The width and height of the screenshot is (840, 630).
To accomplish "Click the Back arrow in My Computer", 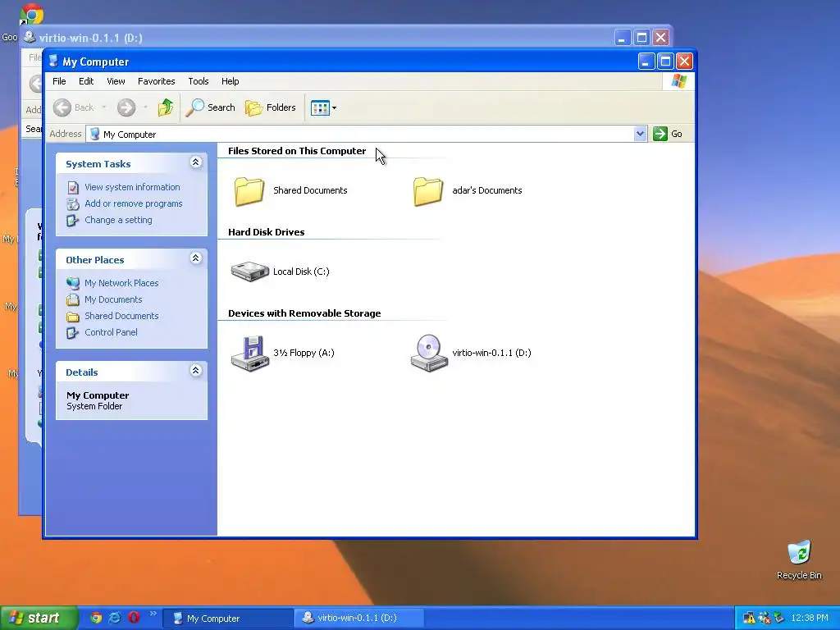I will [62, 107].
